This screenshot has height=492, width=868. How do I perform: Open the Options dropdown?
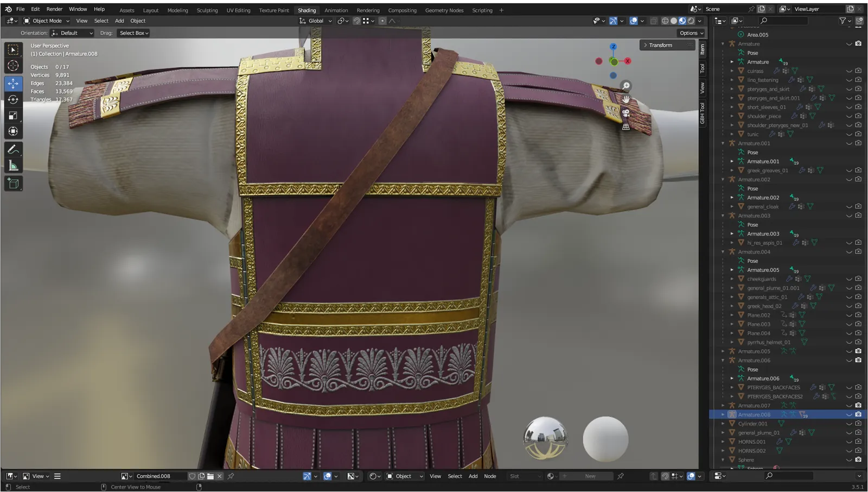pyautogui.click(x=691, y=33)
